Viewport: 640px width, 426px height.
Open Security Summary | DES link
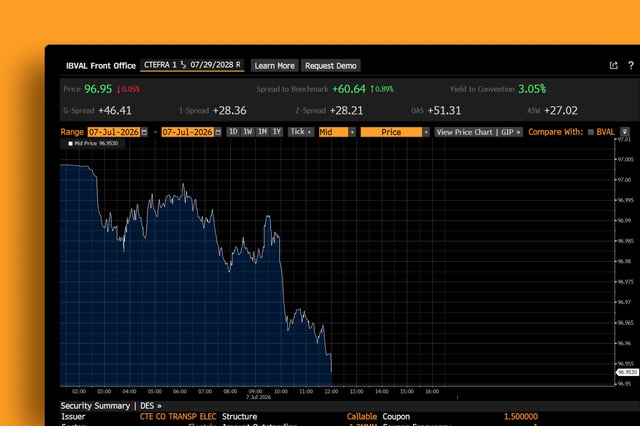(x=111, y=406)
